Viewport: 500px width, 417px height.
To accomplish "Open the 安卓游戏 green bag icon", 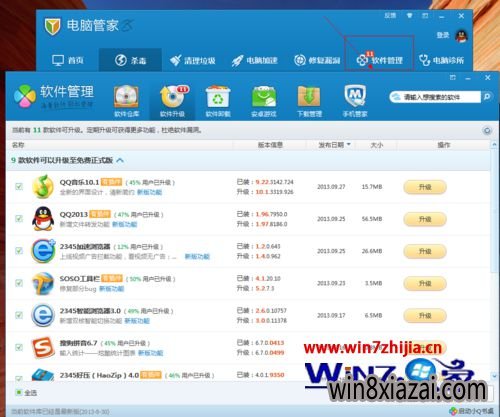I will (264, 101).
